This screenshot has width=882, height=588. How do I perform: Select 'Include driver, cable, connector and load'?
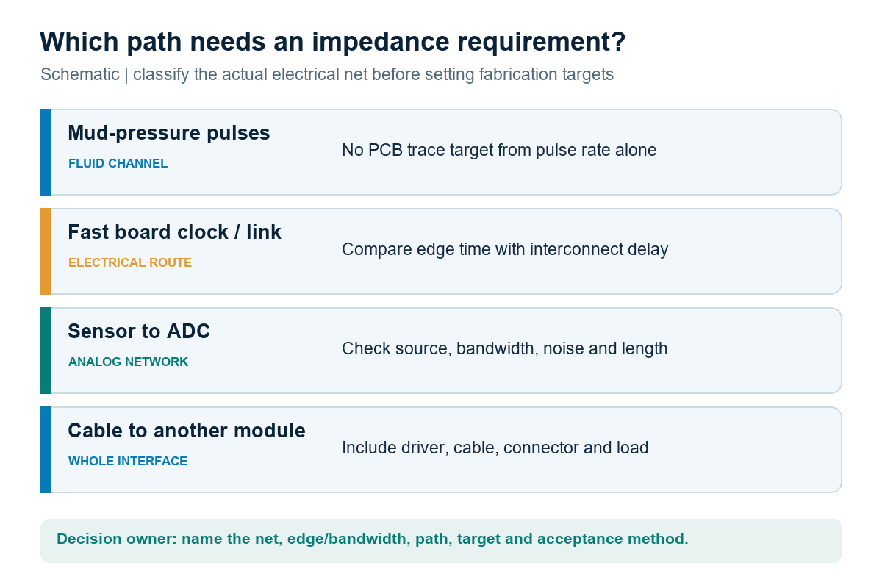[495, 448]
